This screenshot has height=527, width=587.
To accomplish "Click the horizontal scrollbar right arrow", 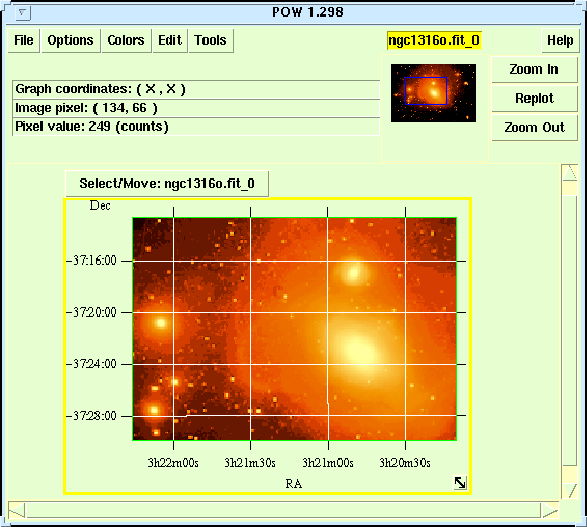I will [x=550, y=510].
